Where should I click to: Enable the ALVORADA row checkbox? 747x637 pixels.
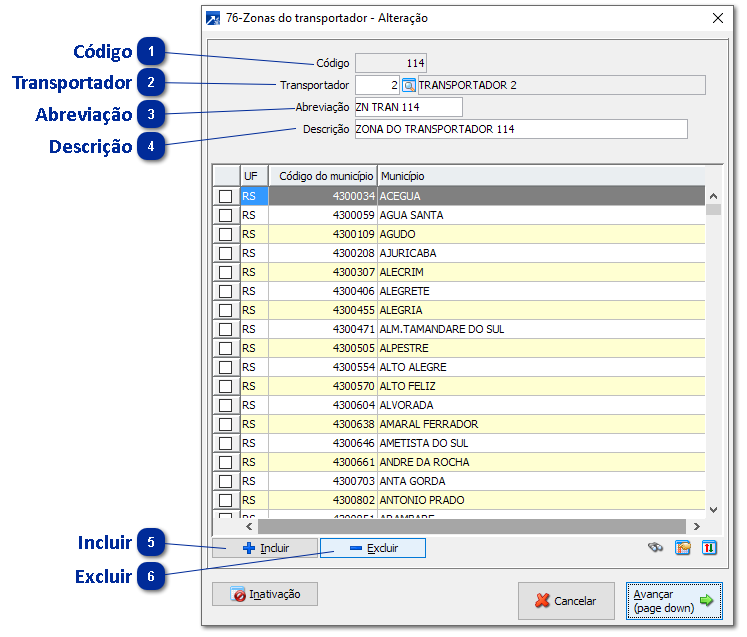(225, 405)
